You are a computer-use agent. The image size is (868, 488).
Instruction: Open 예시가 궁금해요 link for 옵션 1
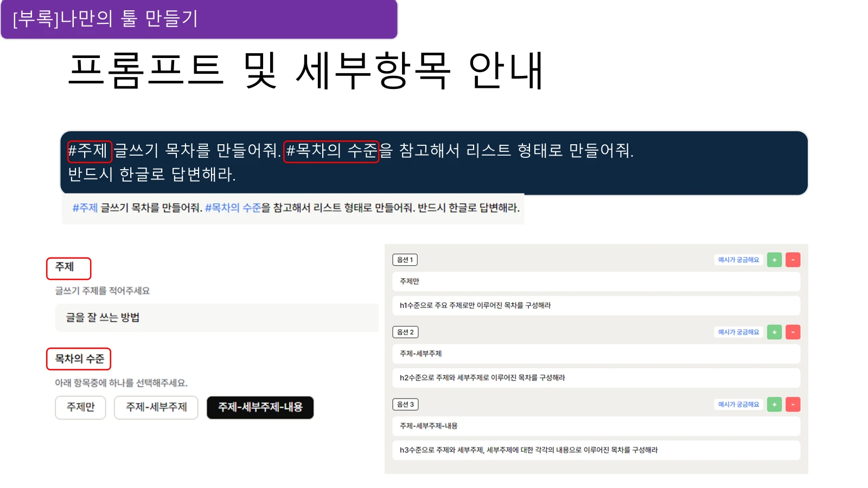point(738,260)
